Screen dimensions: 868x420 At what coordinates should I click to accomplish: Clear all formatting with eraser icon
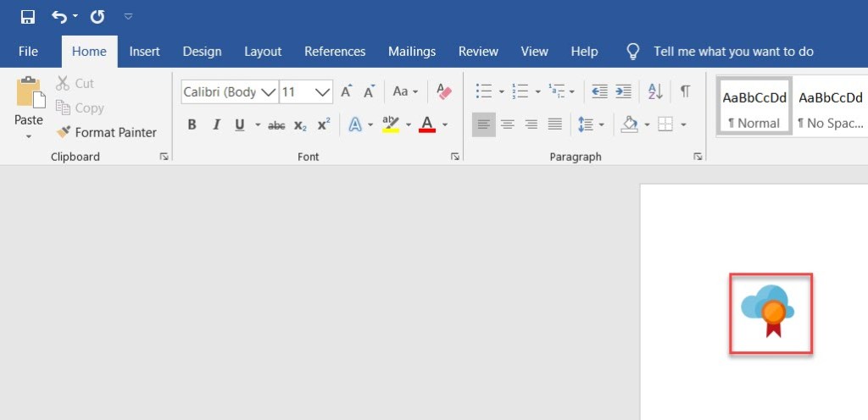443,91
